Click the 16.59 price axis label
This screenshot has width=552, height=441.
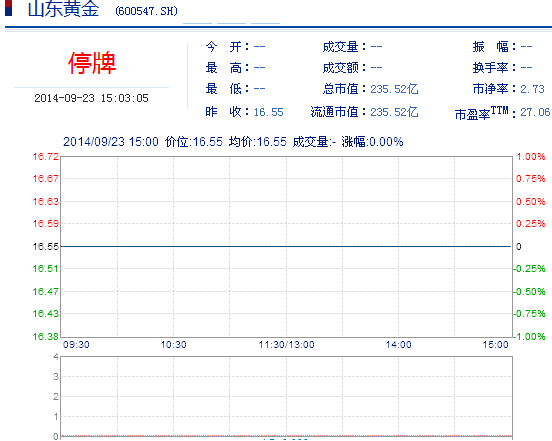pyautogui.click(x=46, y=223)
